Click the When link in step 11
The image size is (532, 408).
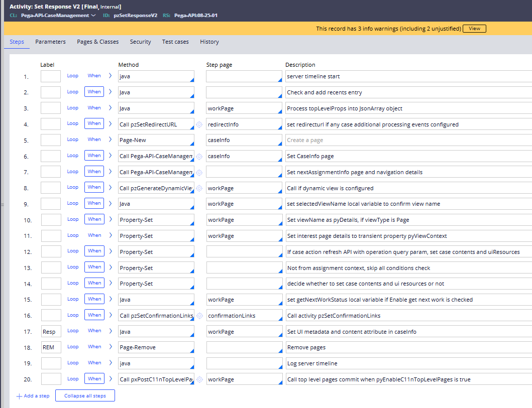click(94, 235)
